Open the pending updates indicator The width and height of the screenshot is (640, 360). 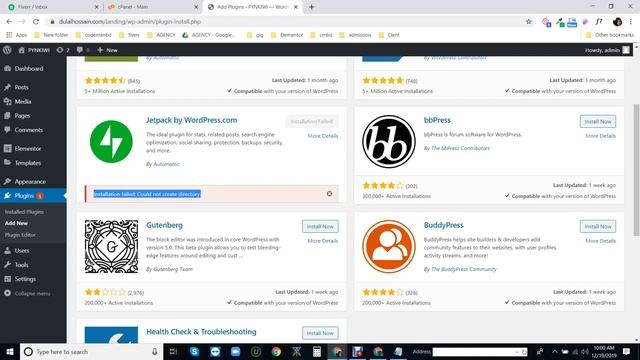point(63,50)
